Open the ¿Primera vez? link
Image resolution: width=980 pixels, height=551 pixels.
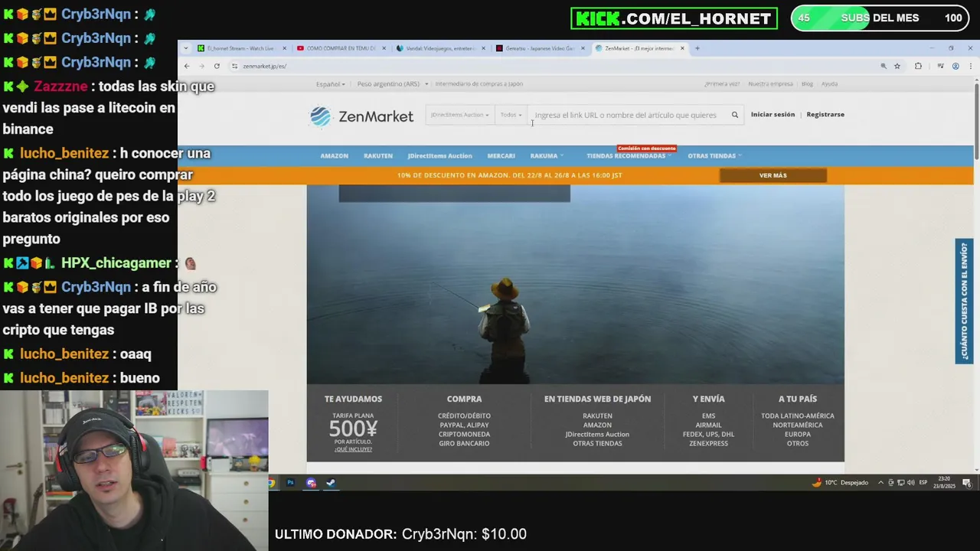722,84
